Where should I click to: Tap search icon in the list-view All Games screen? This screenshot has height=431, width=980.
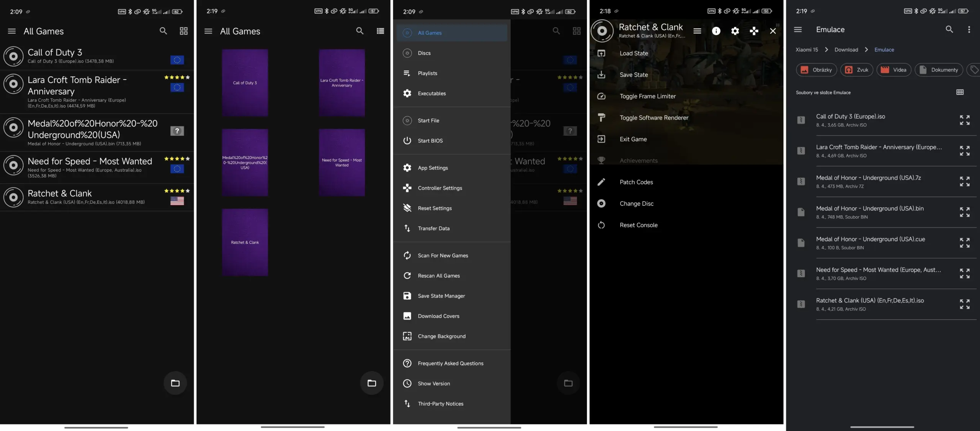tap(163, 31)
